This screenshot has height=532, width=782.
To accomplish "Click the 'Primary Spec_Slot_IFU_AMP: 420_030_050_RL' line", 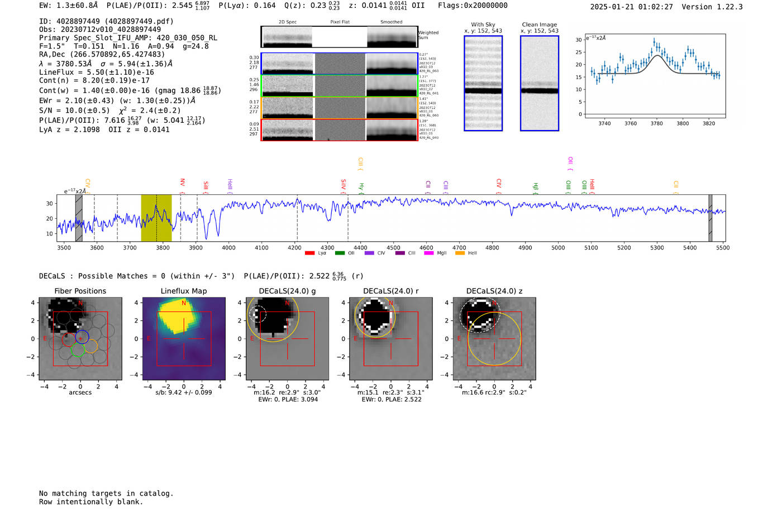I will pyautogui.click(x=128, y=38).
